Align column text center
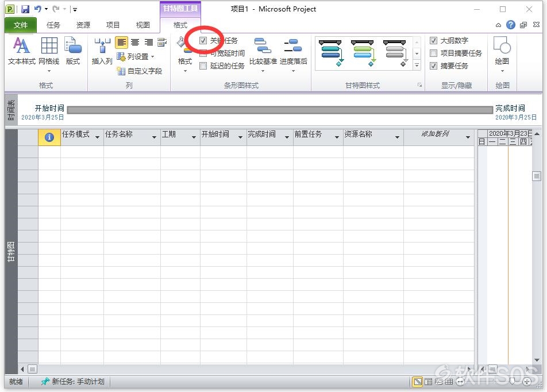 [135, 42]
